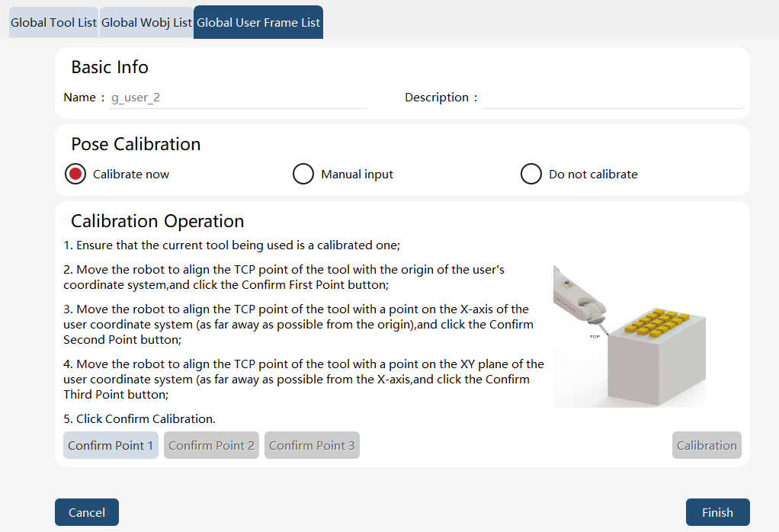Click the Description text field
779x532 pixels.
(x=611, y=98)
